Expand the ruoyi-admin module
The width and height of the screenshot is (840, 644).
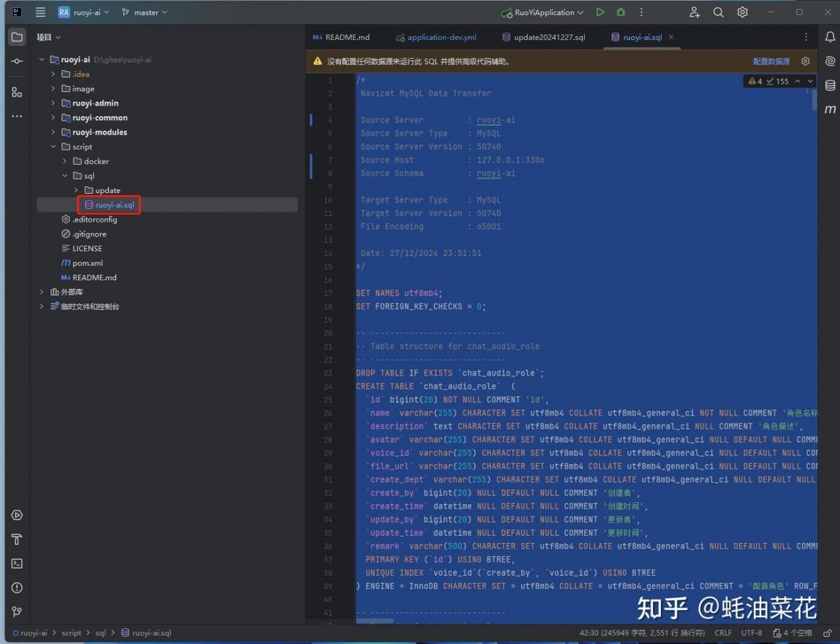[53, 103]
